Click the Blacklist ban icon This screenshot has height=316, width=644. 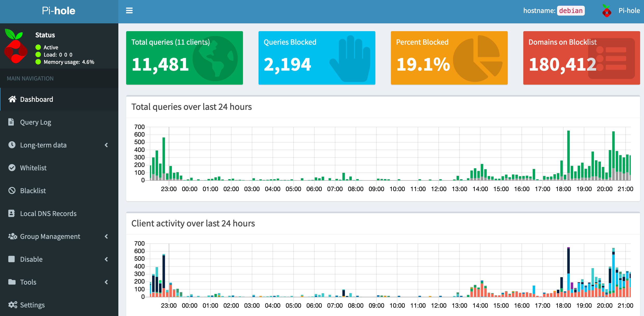pos(12,191)
